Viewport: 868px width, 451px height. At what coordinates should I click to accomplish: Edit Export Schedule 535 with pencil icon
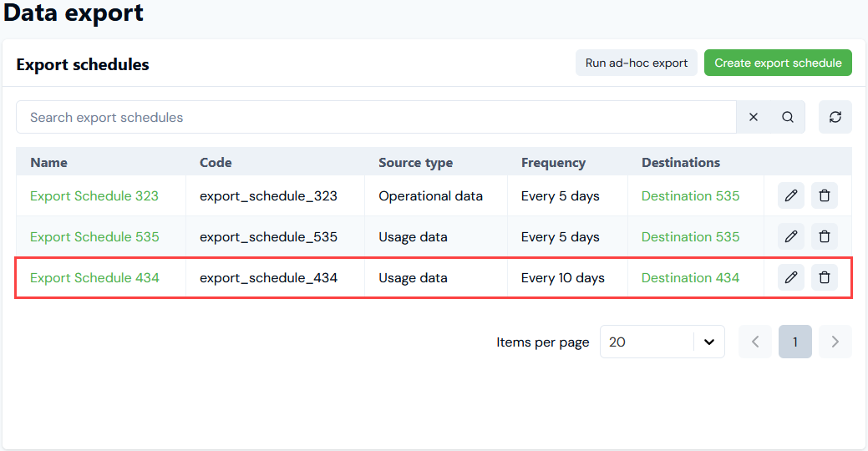click(790, 237)
